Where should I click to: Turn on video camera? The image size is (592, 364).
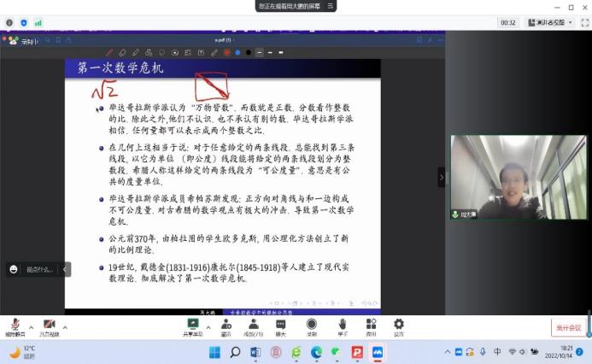pyautogui.click(x=49, y=325)
